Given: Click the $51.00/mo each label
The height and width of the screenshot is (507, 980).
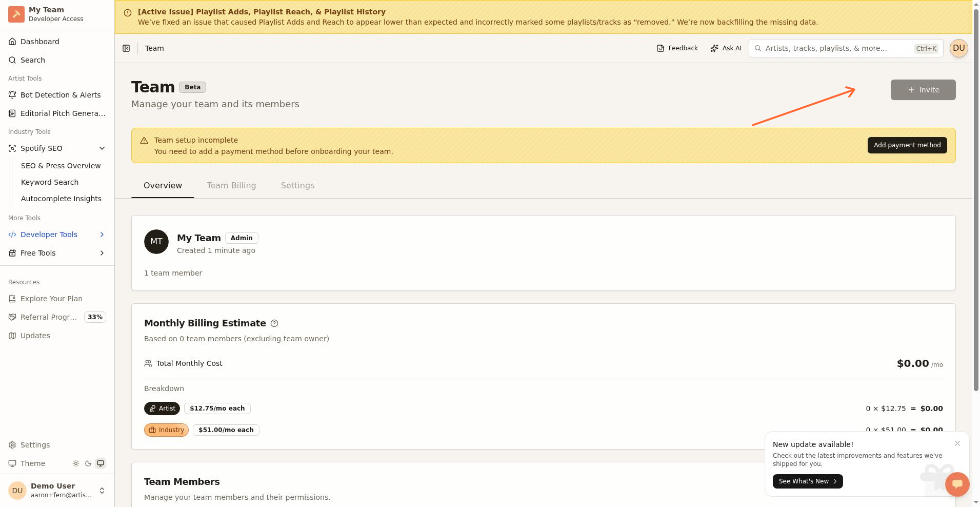Looking at the screenshot, I should click(x=226, y=430).
